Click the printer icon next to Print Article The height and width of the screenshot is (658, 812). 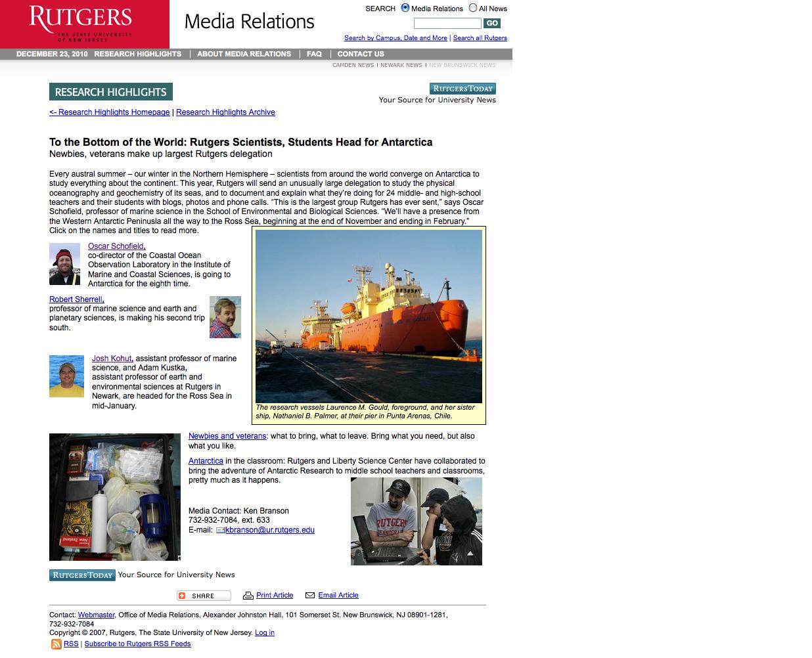248,596
